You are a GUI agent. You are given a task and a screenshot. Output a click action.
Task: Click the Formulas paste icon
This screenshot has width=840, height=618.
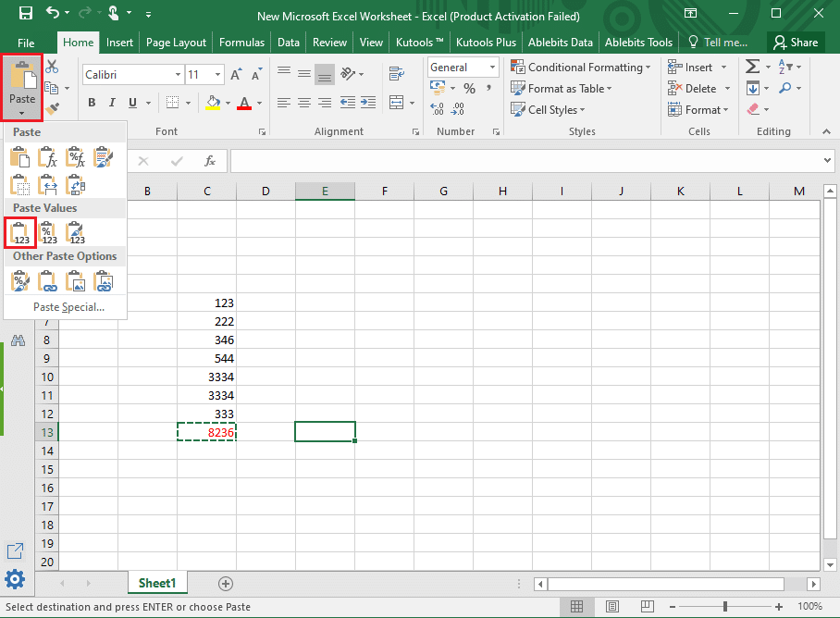click(x=47, y=157)
